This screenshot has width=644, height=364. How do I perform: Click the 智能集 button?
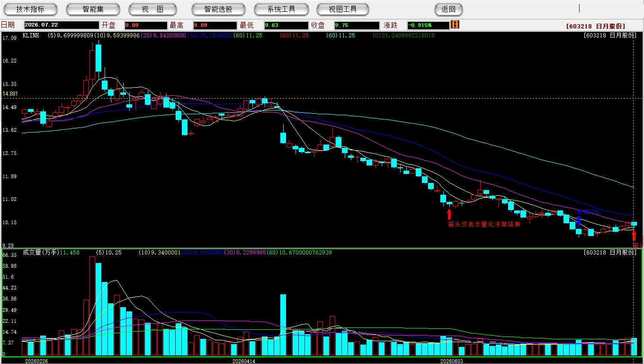pyautogui.click(x=93, y=9)
